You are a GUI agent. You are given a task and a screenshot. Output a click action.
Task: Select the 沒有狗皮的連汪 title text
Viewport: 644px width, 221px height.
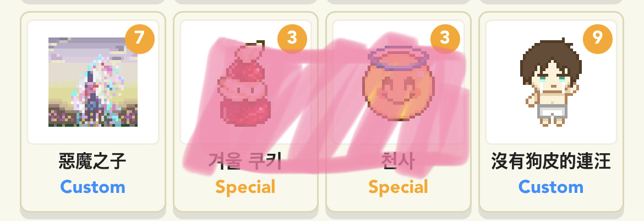click(x=551, y=161)
